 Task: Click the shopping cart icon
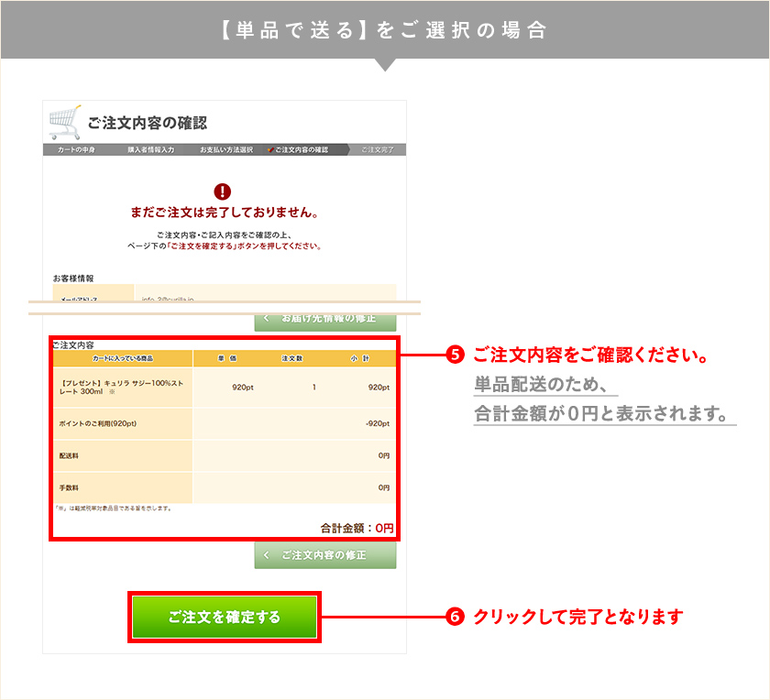click(x=65, y=120)
